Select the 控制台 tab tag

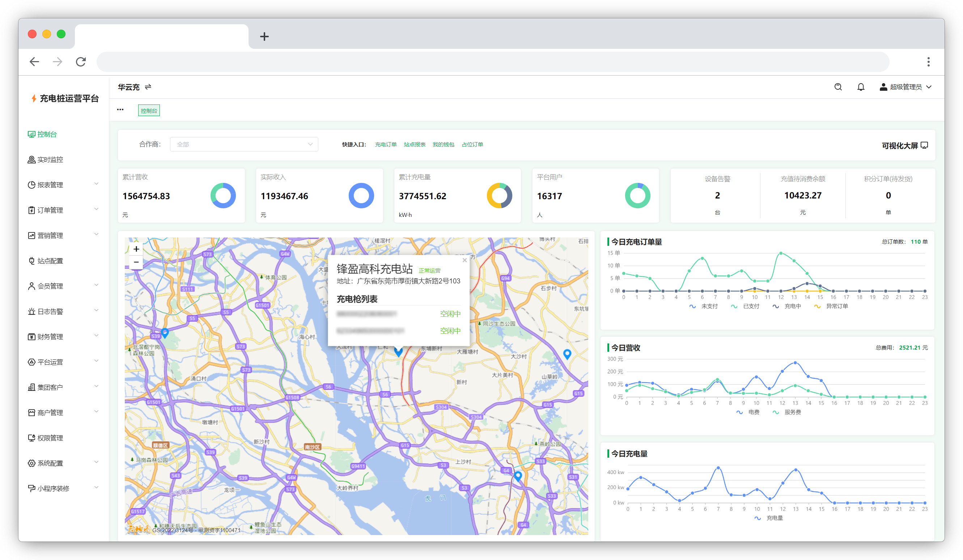[149, 110]
